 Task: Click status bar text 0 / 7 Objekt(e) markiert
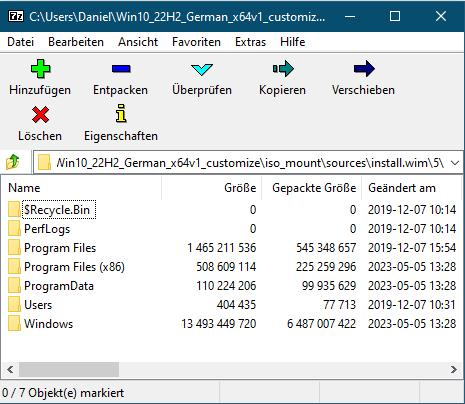tap(63, 393)
